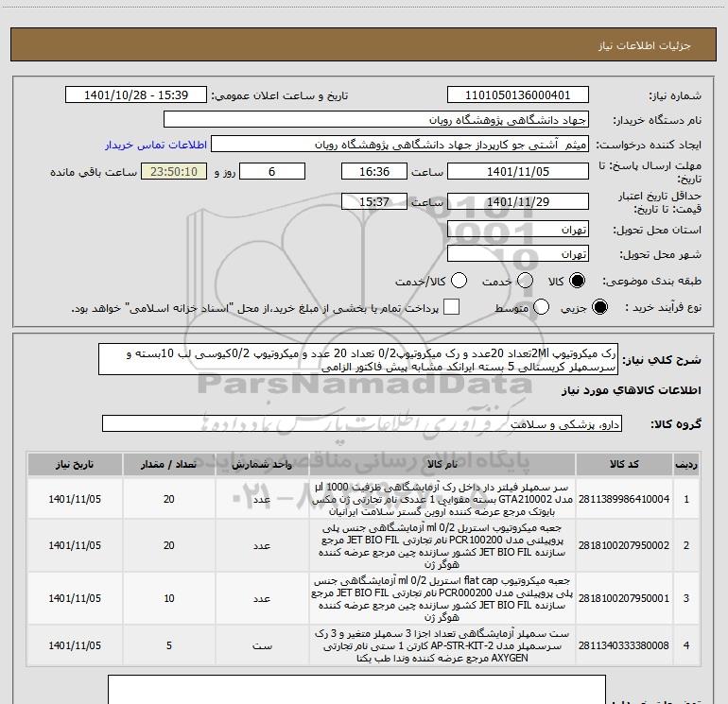Click product code 2818100207950001
Viewport: 728px width, 704px height.
tap(624, 598)
